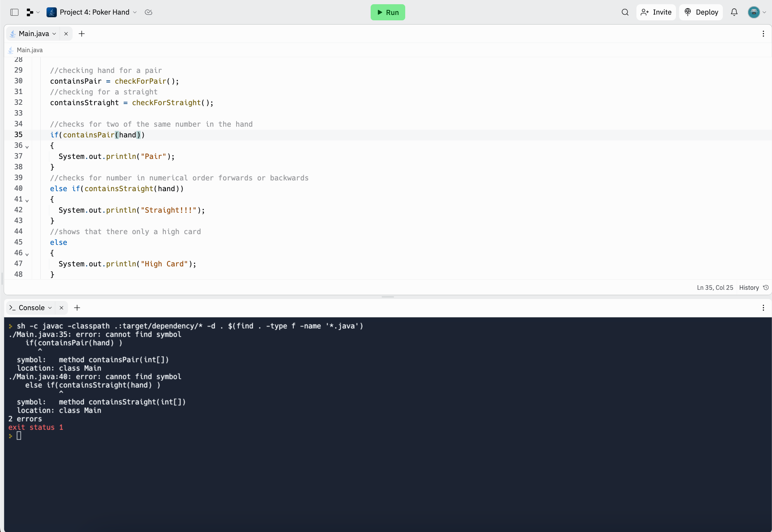Screen dimensions: 772x532
Task: Open a new editor tab
Action: [81, 34]
